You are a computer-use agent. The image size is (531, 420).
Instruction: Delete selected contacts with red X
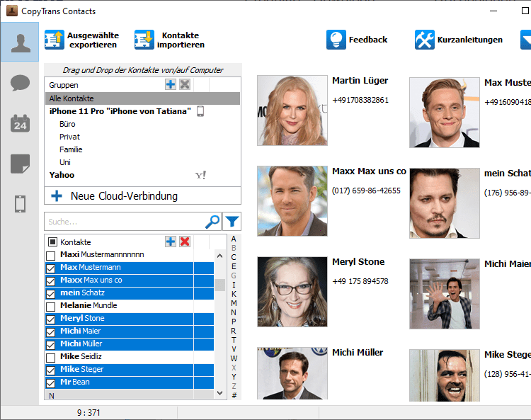185,242
